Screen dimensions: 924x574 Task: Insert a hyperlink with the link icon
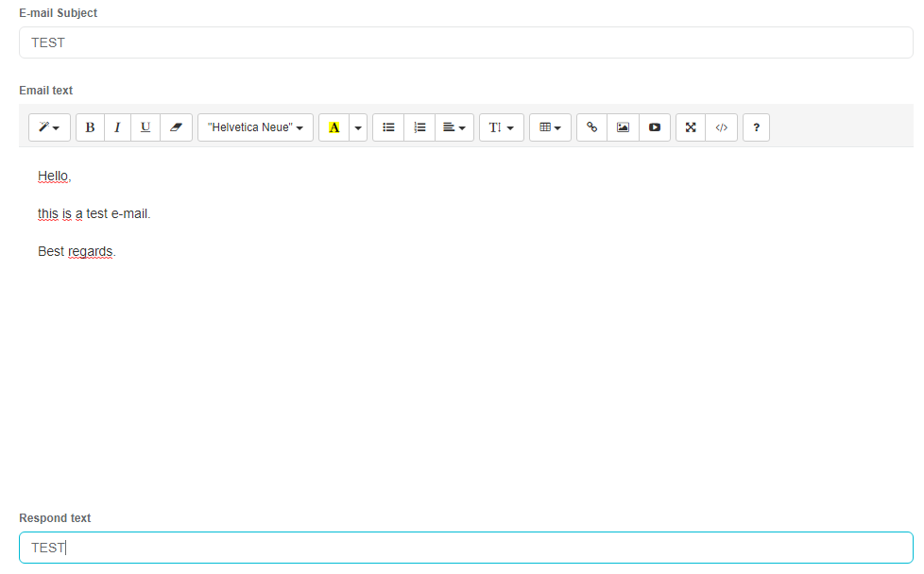pos(592,127)
